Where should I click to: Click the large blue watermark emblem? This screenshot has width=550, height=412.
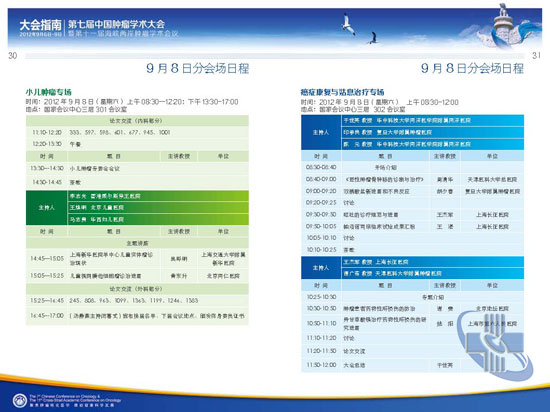click(495, 346)
